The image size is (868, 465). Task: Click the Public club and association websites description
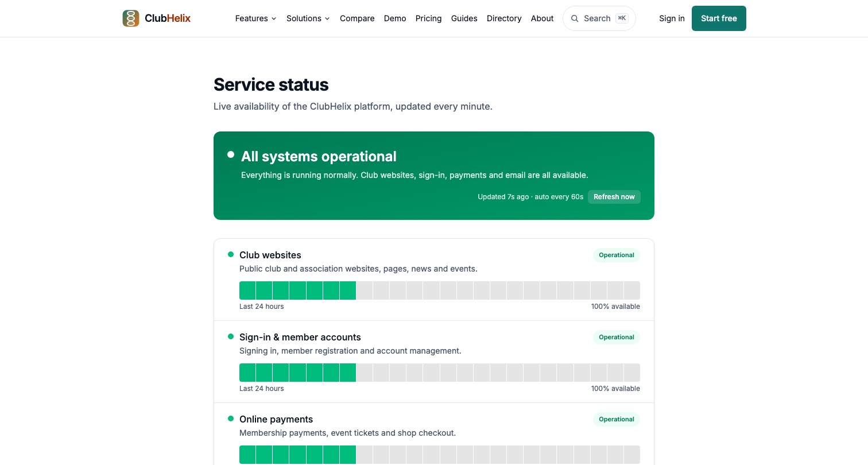pos(358,269)
